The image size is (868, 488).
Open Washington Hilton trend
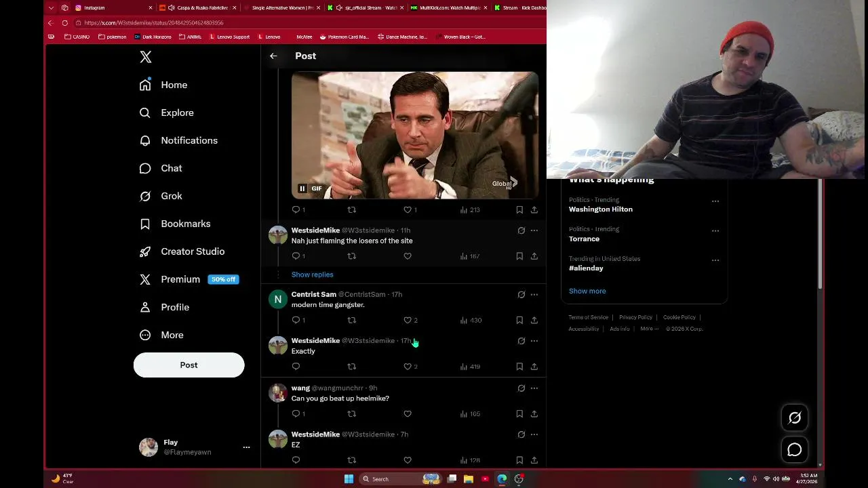point(600,209)
